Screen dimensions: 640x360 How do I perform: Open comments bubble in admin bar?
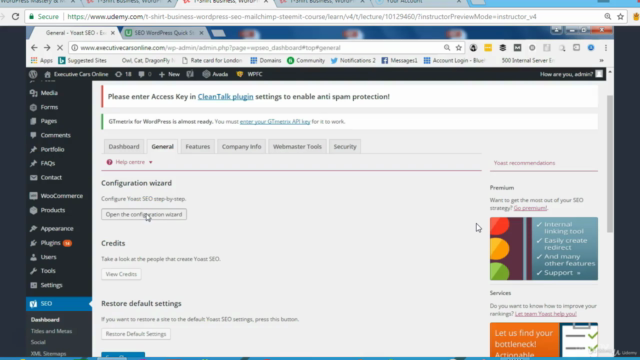click(145, 74)
